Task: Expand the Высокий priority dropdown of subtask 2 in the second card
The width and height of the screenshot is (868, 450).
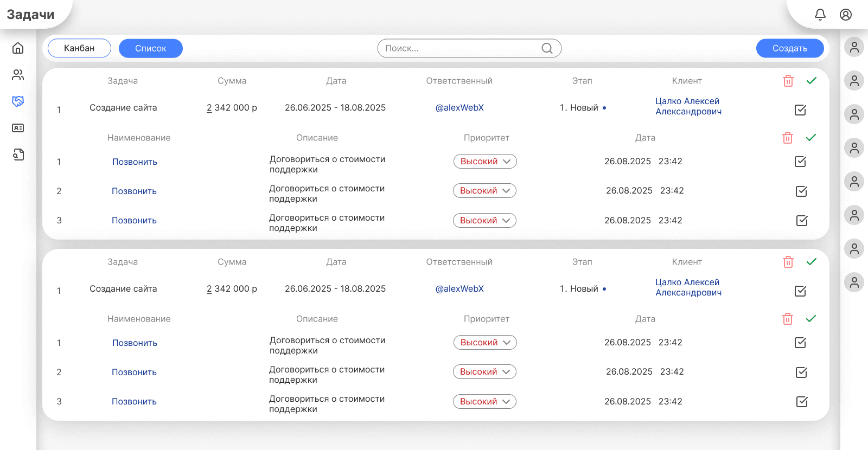Action: click(484, 372)
